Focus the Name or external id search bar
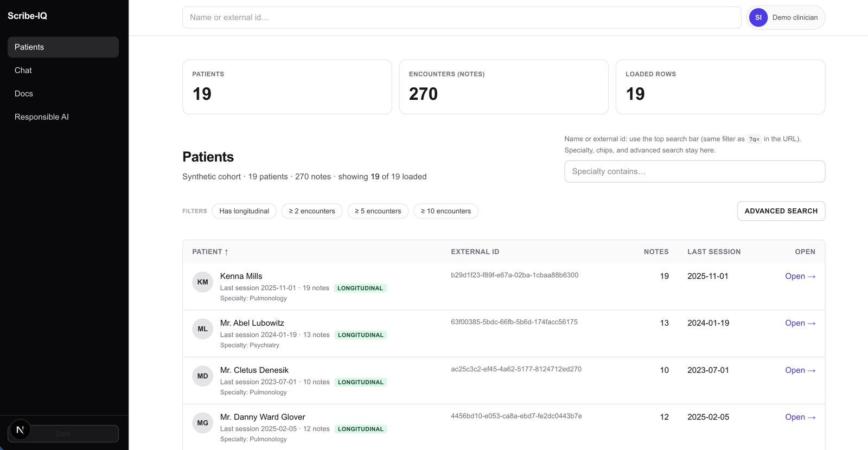This screenshot has width=868, height=450. click(462, 17)
